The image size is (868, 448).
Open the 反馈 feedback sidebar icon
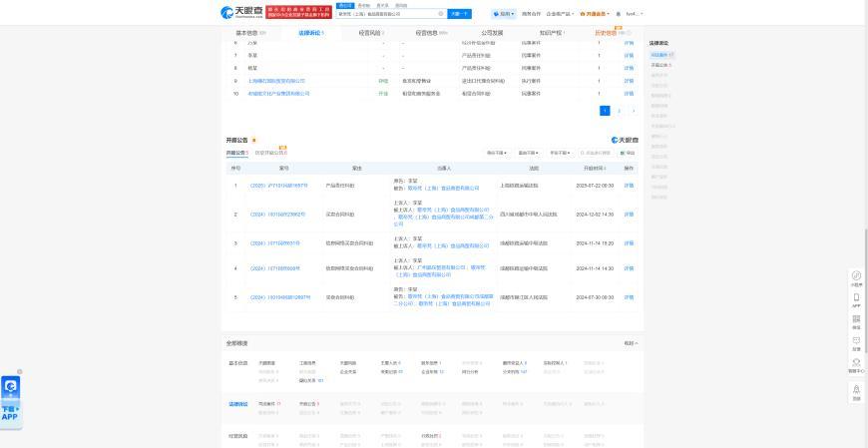tap(856, 343)
